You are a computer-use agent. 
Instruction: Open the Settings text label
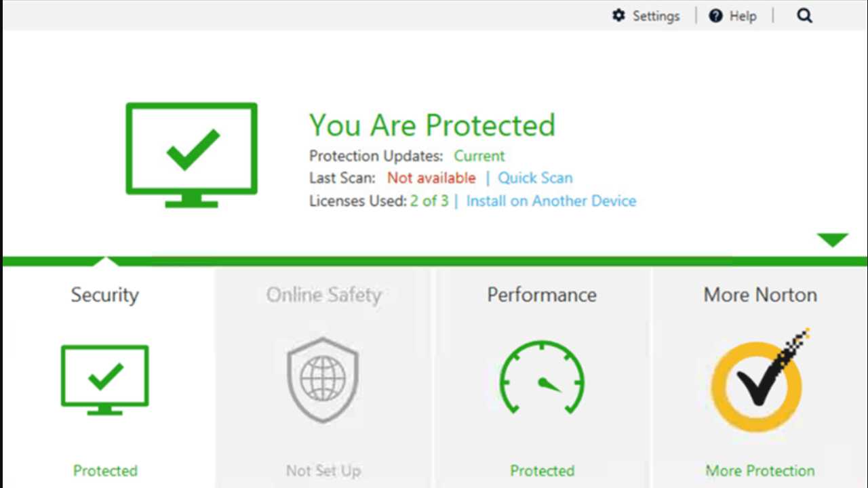(656, 16)
